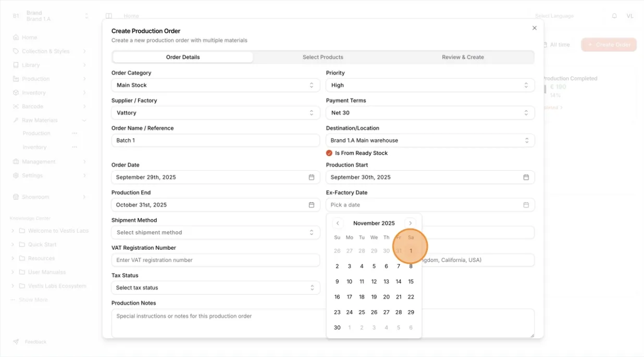644x357 pixels.
Task: Click the VAT Registration Number field
Action: point(216,260)
